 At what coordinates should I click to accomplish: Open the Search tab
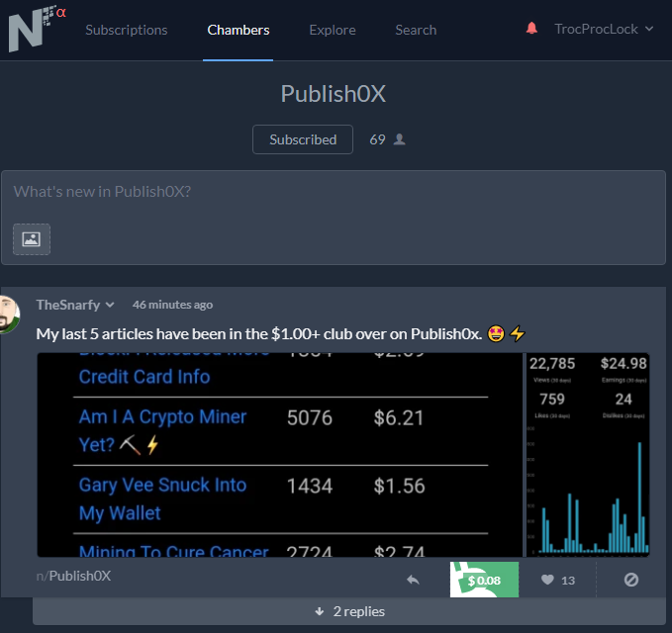point(416,30)
